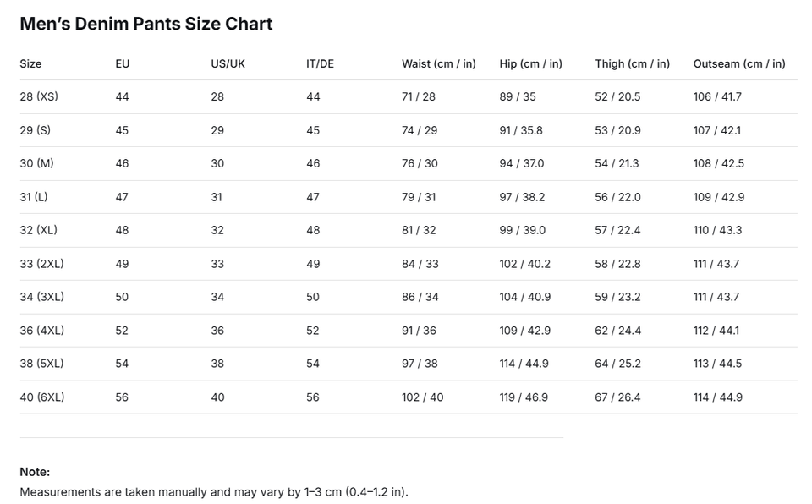The image size is (812, 504).
Task: Click the IT/DE column header
Action: 320,63
